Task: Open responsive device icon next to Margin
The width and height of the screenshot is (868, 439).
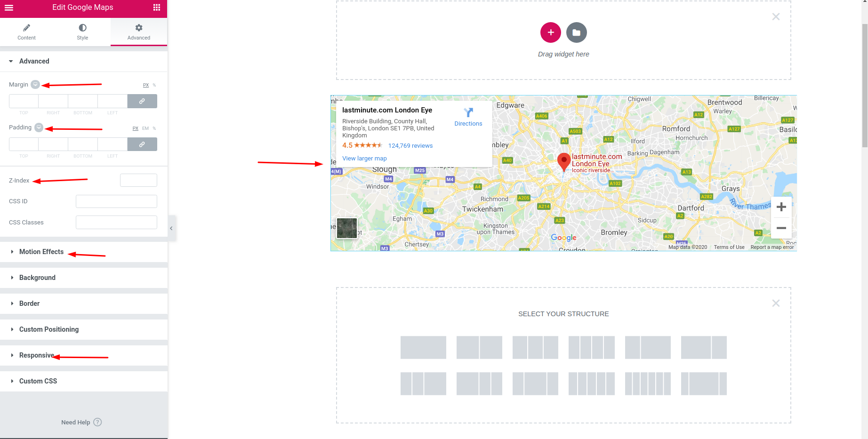Action: [35, 84]
